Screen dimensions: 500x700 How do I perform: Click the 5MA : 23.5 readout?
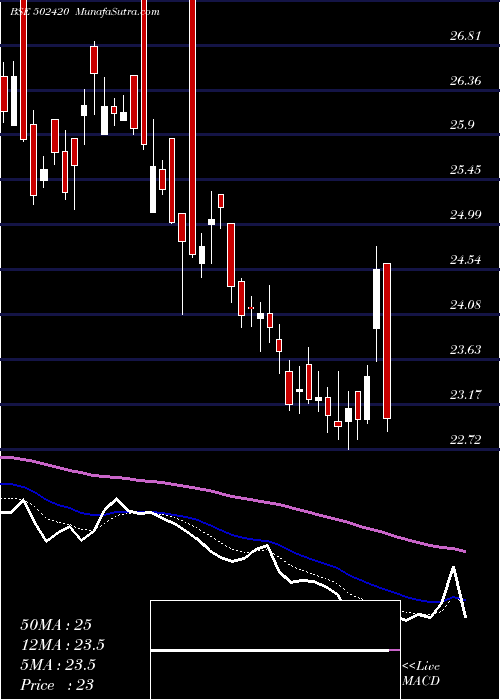(x=58, y=665)
